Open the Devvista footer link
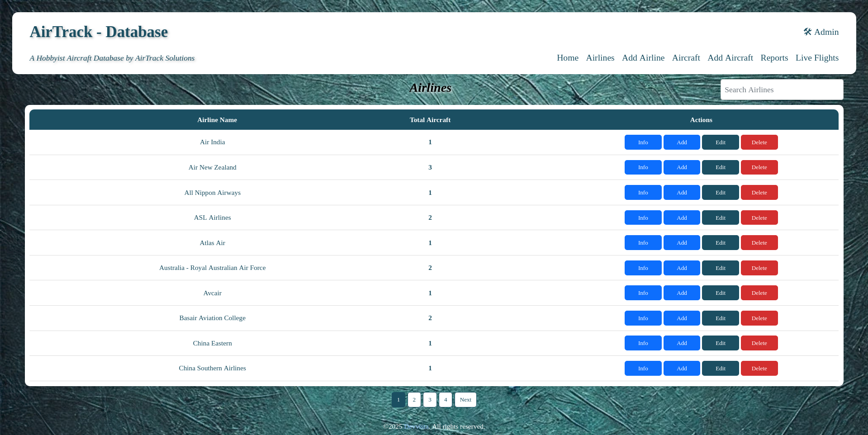The height and width of the screenshot is (435, 868). coord(416,426)
